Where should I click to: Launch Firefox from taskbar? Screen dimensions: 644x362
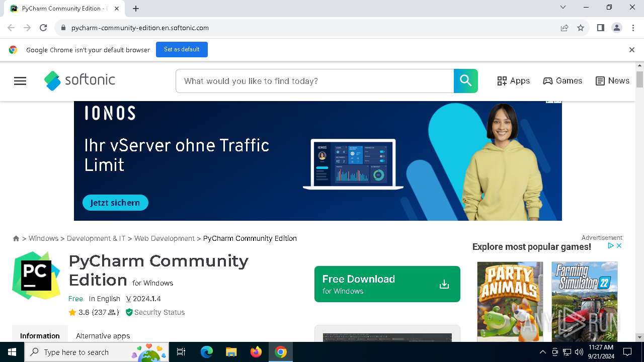256,352
